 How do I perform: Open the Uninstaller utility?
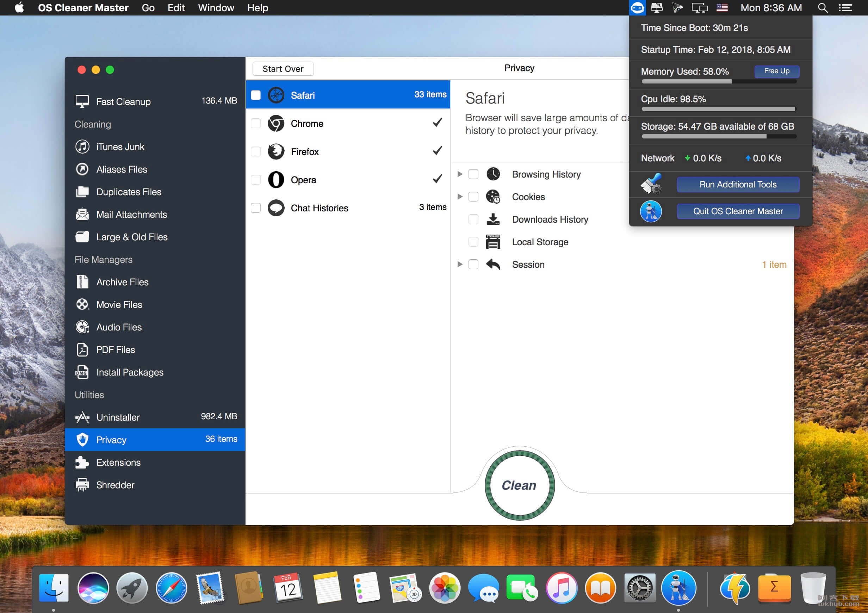coord(155,417)
